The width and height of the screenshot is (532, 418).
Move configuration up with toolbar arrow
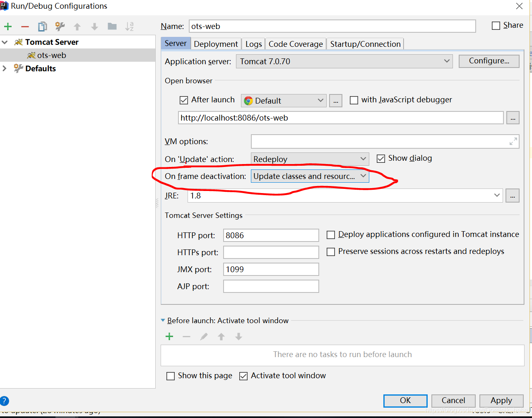coord(77,27)
